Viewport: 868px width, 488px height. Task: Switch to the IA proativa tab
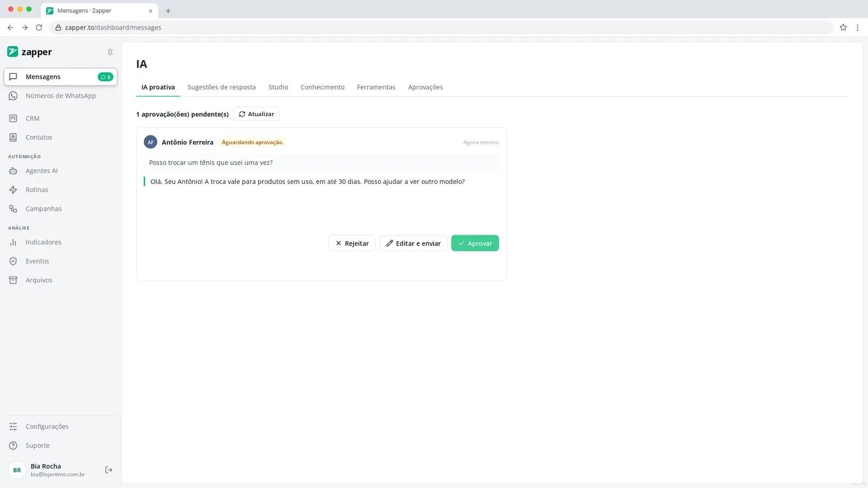158,87
